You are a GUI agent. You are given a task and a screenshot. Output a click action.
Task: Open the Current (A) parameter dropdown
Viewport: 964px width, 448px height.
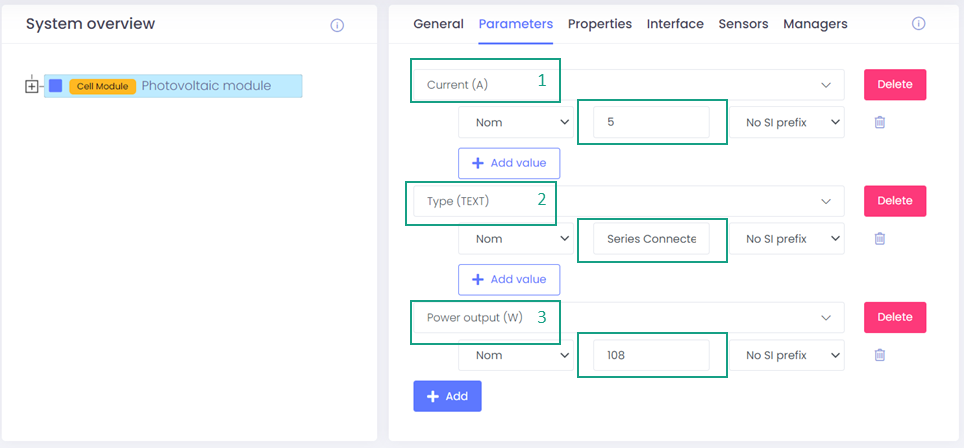pyautogui.click(x=826, y=85)
